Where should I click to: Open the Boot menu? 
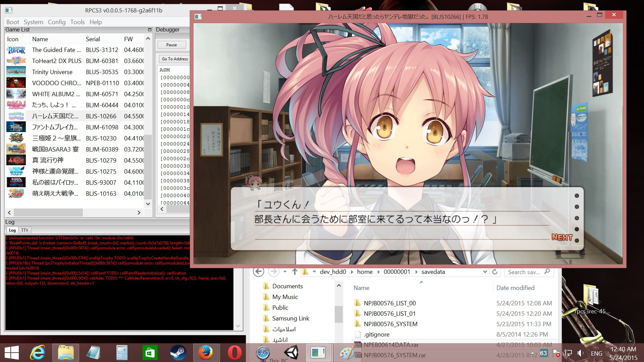point(13,22)
